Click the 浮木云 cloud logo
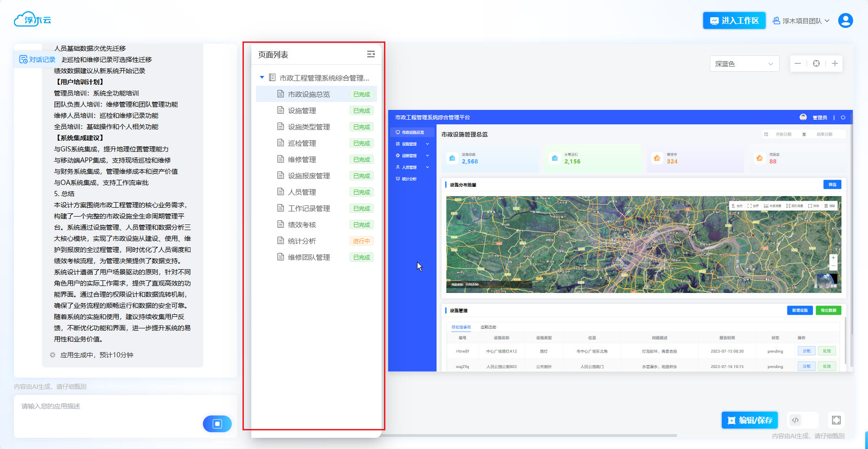868x449 pixels. (x=33, y=20)
